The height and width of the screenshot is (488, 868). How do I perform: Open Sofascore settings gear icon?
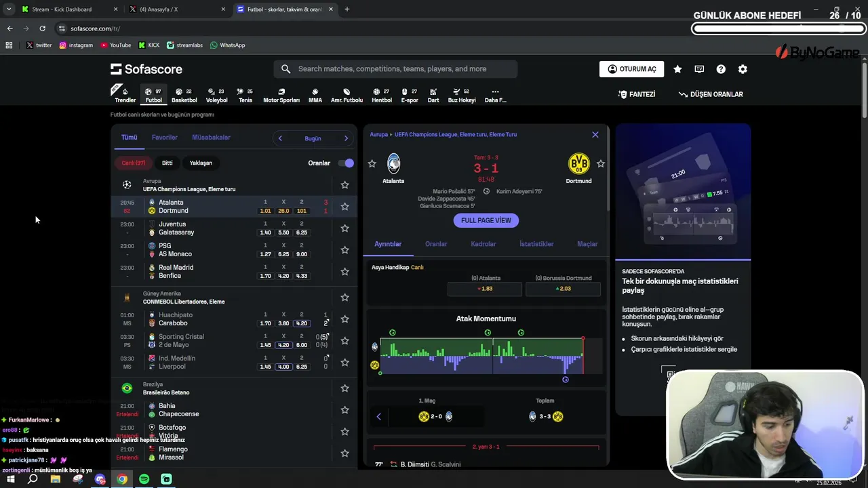[x=743, y=69]
